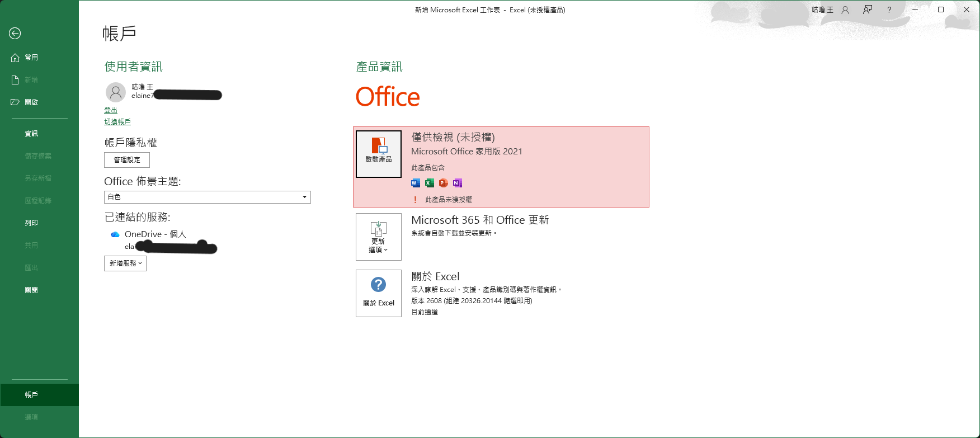Image resolution: width=980 pixels, height=438 pixels.
Task: Select 新增 in the sidebar
Action: pyautogui.click(x=39, y=80)
